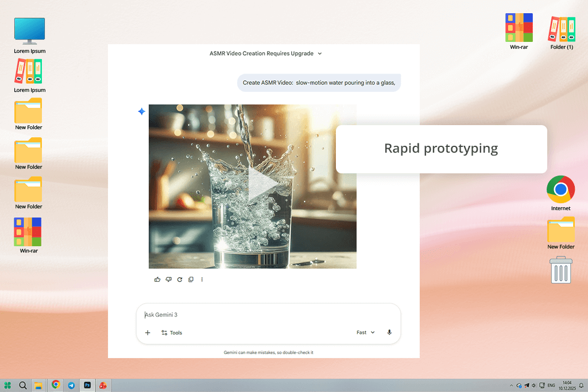The image size is (588, 392).
Task: Open Photoshop from the taskbar
Action: tap(87, 385)
